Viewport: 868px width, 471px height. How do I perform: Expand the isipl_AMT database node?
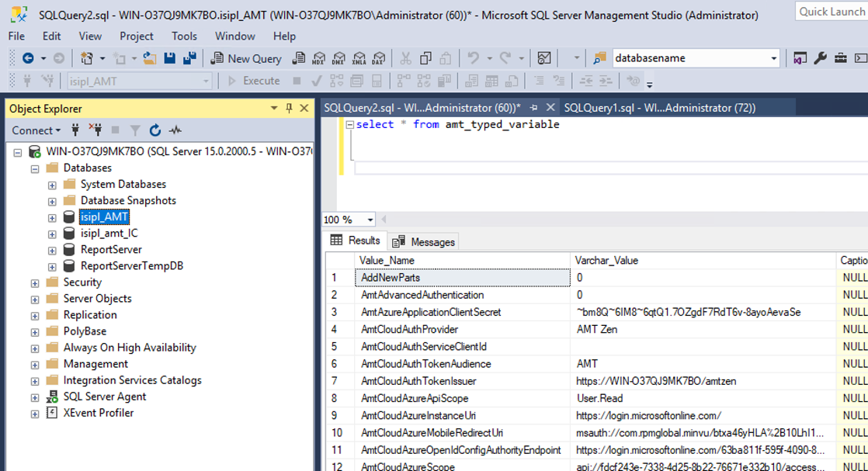(x=52, y=217)
